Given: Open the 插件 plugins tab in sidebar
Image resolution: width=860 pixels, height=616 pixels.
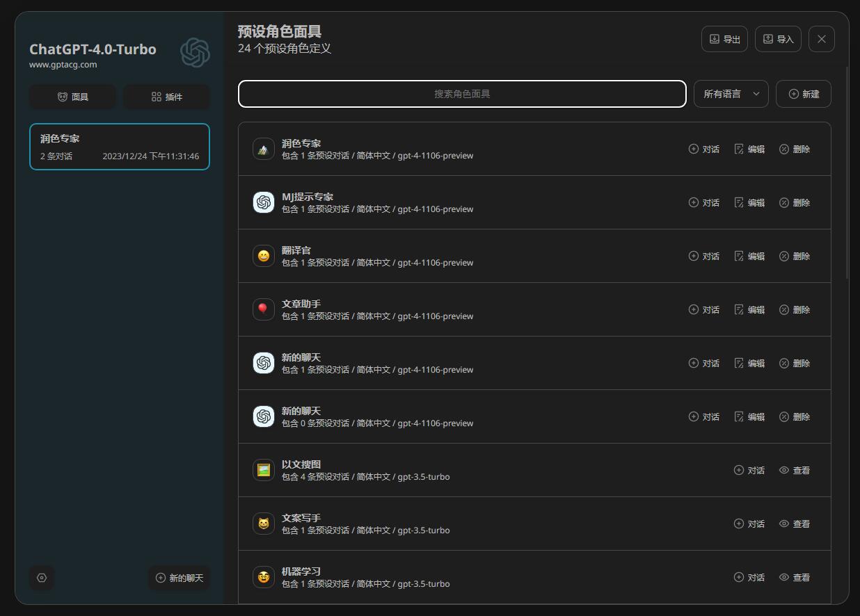Looking at the screenshot, I should tap(166, 97).
